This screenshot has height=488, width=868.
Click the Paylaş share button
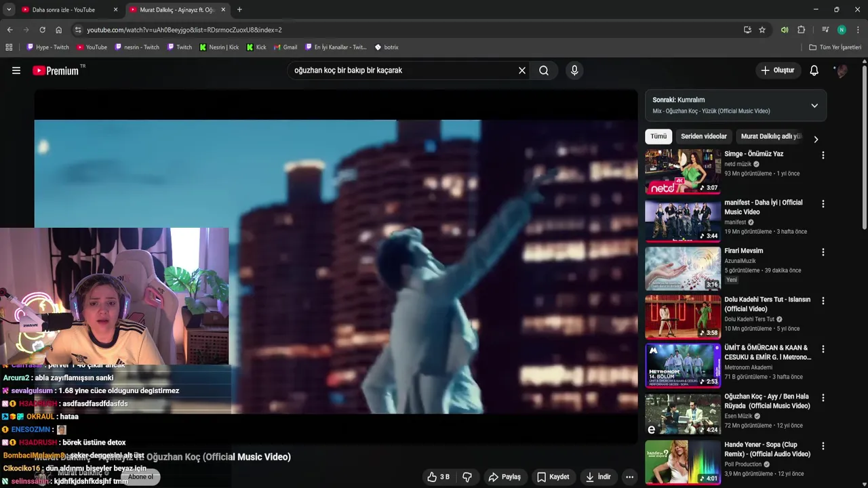(505, 477)
